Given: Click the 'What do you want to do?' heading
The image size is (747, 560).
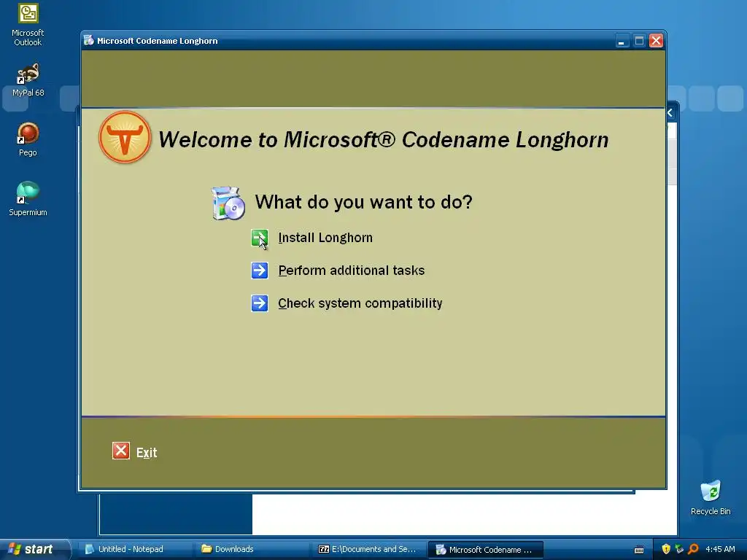Looking at the screenshot, I should tap(363, 202).
